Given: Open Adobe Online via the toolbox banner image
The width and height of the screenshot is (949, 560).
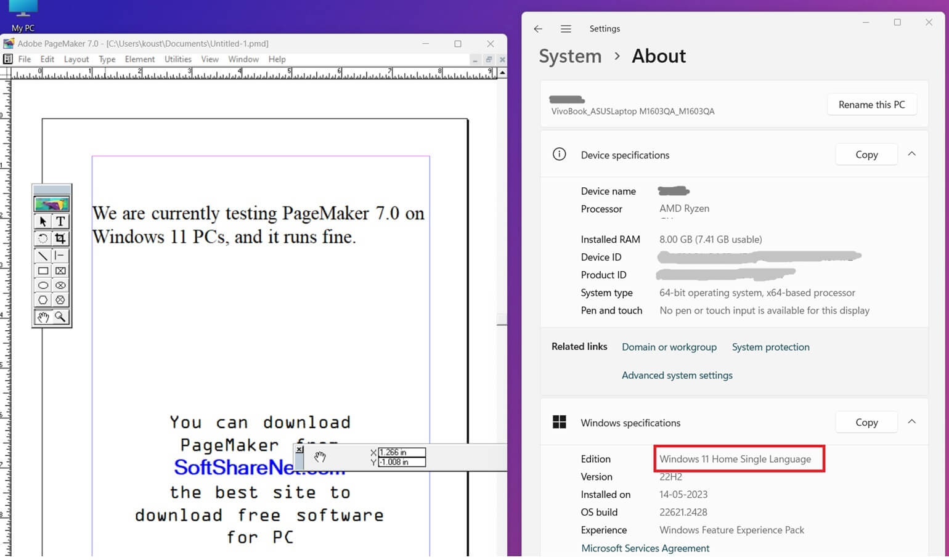Looking at the screenshot, I should pyautogui.click(x=52, y=204).
